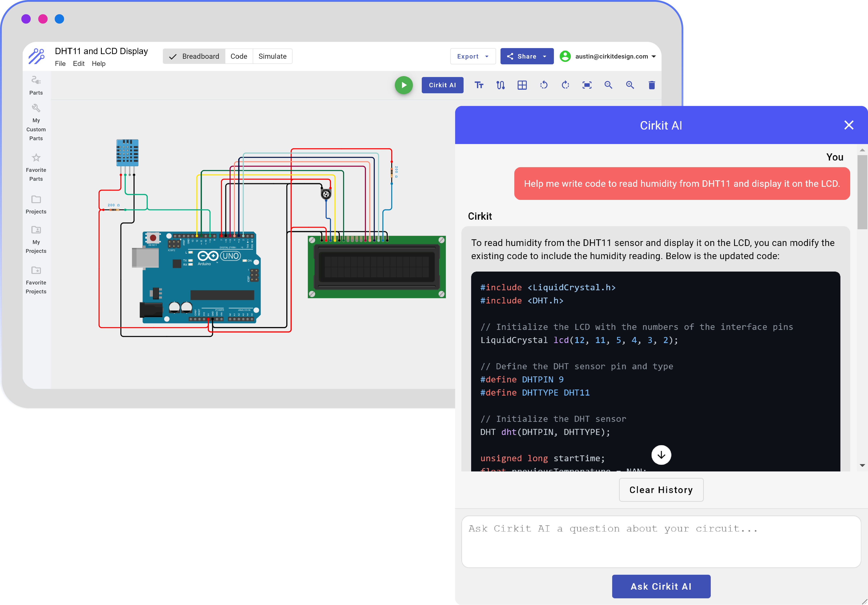Click chat scrollbar up arrow
Viewport: 868px width, 605px height.
(862, 150)
